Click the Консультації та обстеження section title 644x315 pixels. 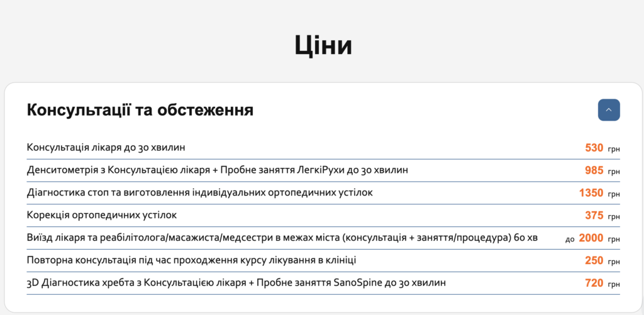[x=140, y=111]
